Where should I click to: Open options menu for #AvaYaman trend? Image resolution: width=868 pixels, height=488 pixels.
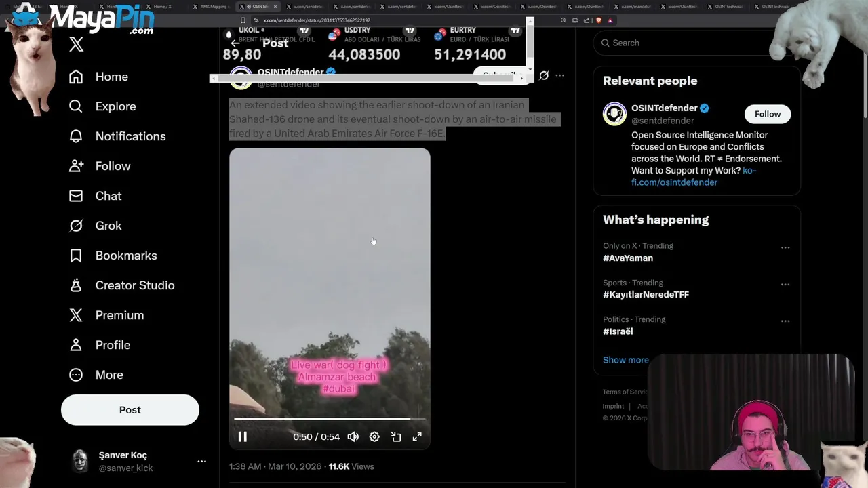pyautogui.click(x=785, y=247)
